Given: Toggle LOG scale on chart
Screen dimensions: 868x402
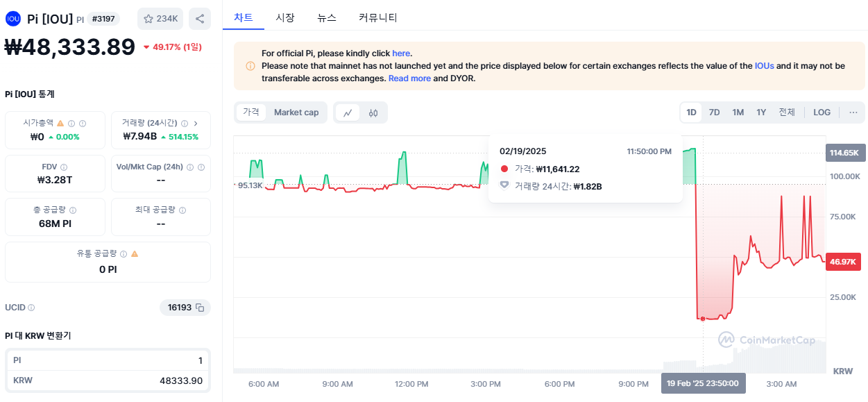Looking at the screenshot, I should pos(822,112).
